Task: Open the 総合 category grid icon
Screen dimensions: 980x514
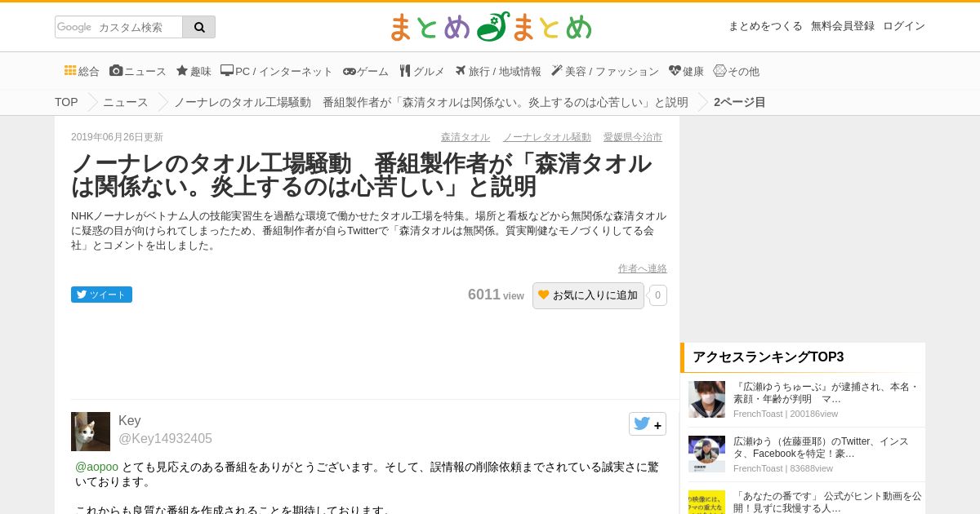Action: (70, 71)
